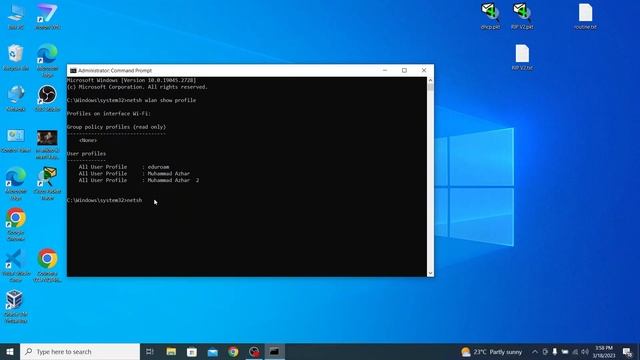Open the Microsoft Edge shortcut beside Recycle Bin
The image size is (640, 360).
47,60
